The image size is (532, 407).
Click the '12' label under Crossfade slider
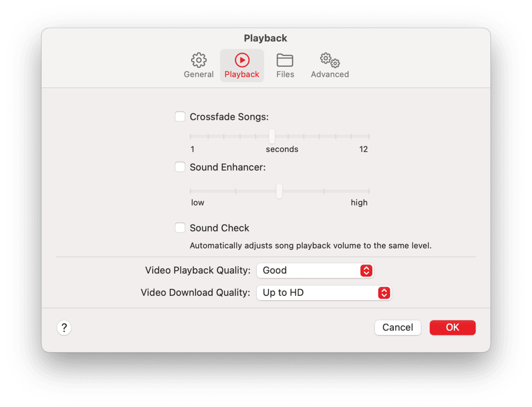(364, 149)
